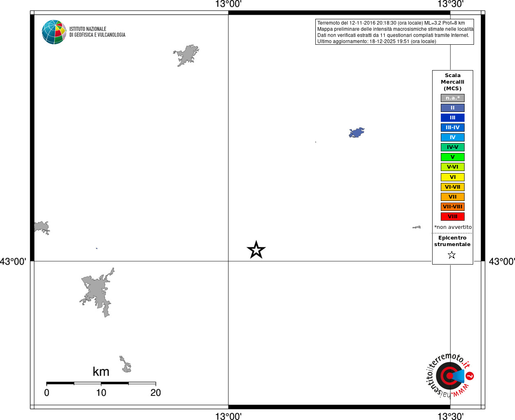Viewport: 515px width, 420px height.
Task: Click the '0' mark on the scale bar
Action: click(47, 393)
